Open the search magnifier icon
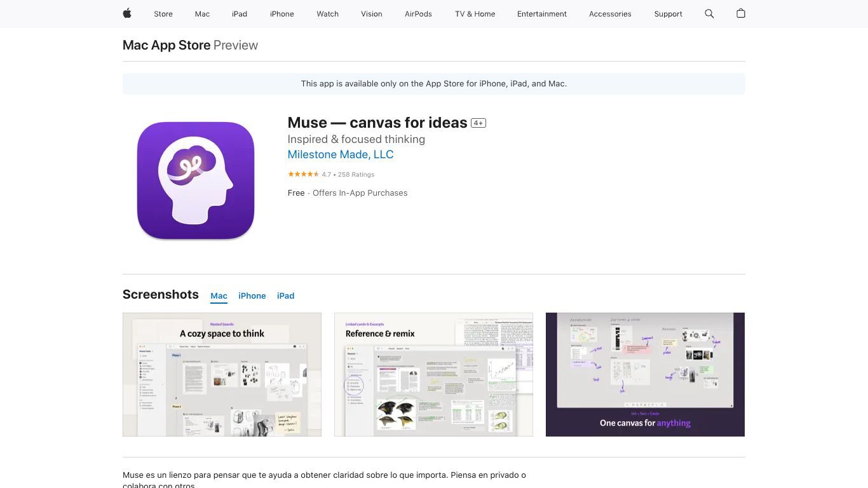Screen dimensions: 868x488 [709, 13]
